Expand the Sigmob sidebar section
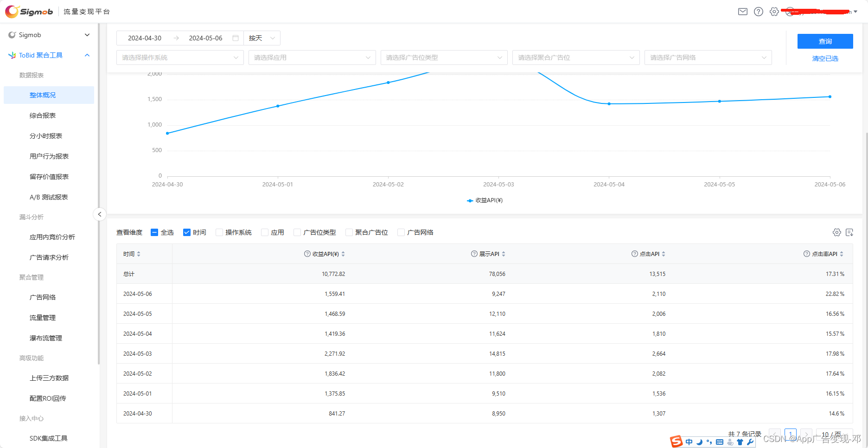 point(49,35)
